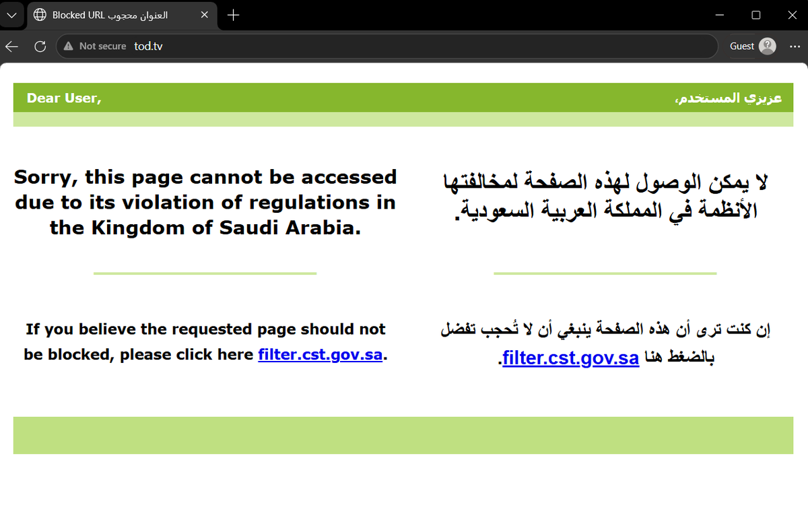This screenshot has height=532, width=808.
Task: Click the Guest avatar icon
Action: tap(767, 46)
